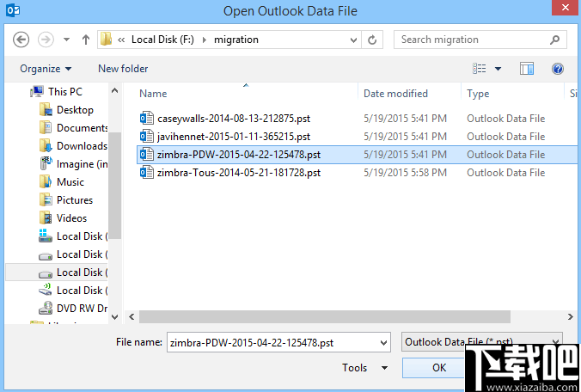Click the migration breadcrumb segment
Screen dimensions: 581x392
click(236, 40)
